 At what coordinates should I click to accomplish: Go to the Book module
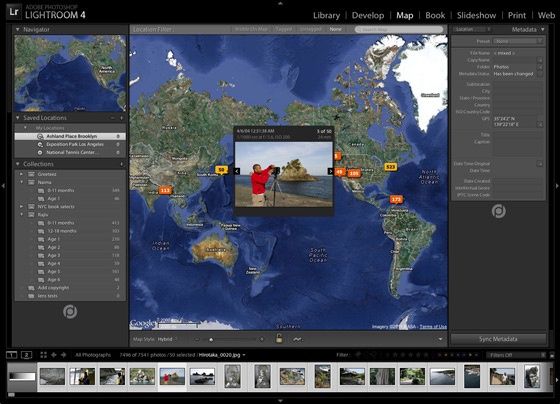click(435, 15)
